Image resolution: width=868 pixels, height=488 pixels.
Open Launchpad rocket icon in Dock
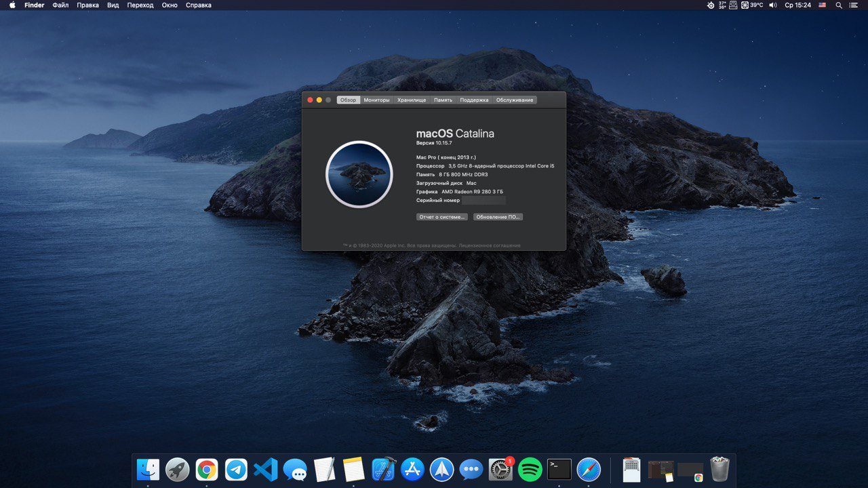coord(178,469)
